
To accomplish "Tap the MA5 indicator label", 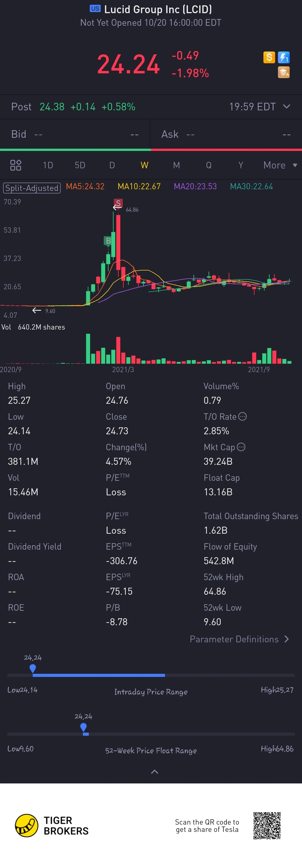I will [85, 186].
